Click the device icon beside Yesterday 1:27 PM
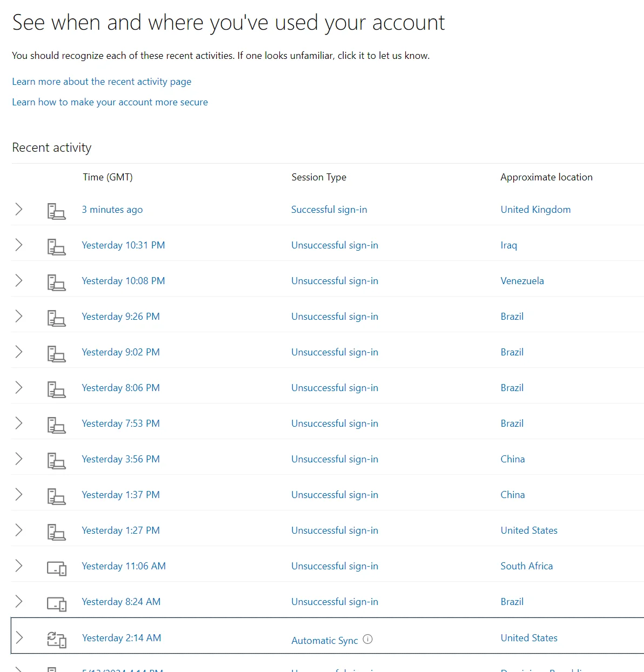This screenshot has width=644, height=672. 56,532
